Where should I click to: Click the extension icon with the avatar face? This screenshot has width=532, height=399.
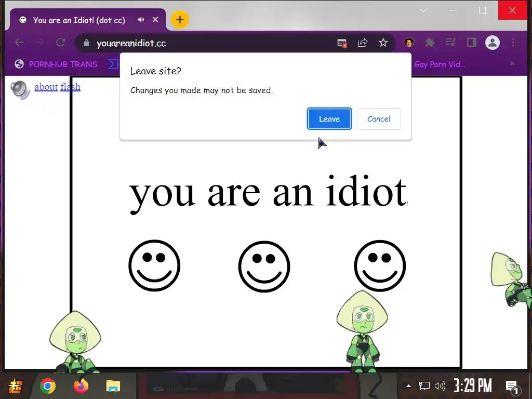(x=409, y=43)
